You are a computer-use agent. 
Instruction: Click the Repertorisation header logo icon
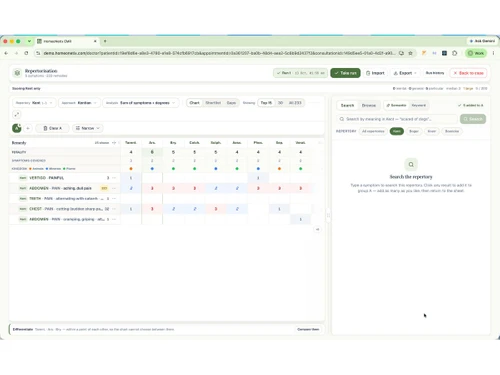[x=17, y=73]
